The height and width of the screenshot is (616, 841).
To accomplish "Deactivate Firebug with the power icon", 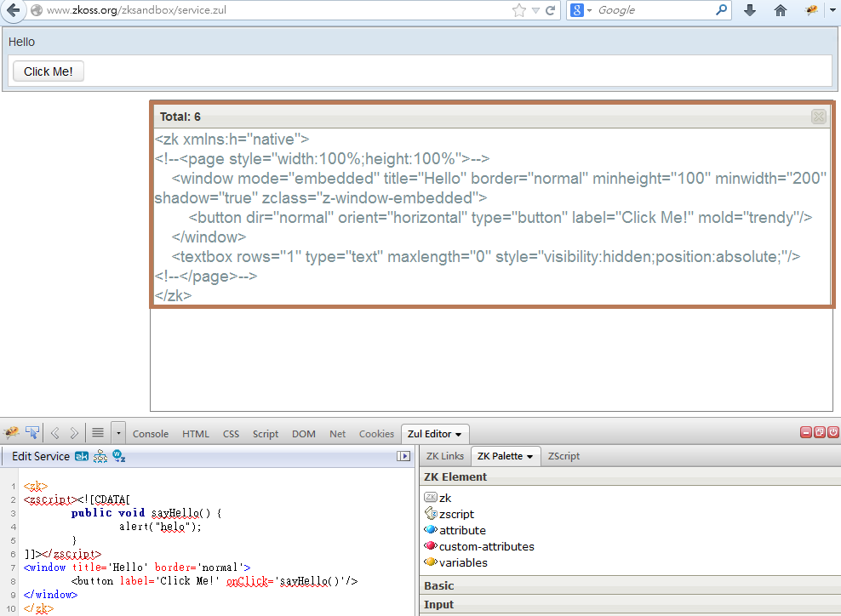I will tap(833, 432).
